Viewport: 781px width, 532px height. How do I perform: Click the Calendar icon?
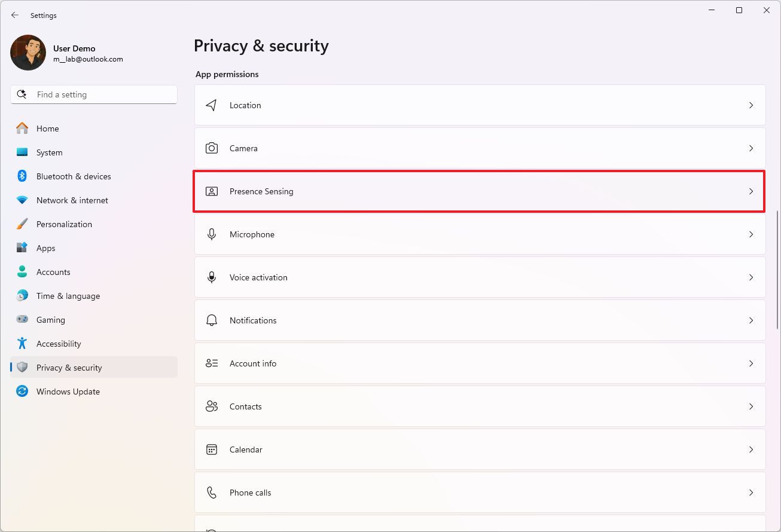coord(212,450)
